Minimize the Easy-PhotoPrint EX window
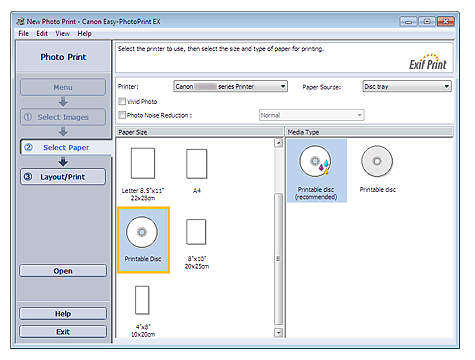 tap(408, 22)
